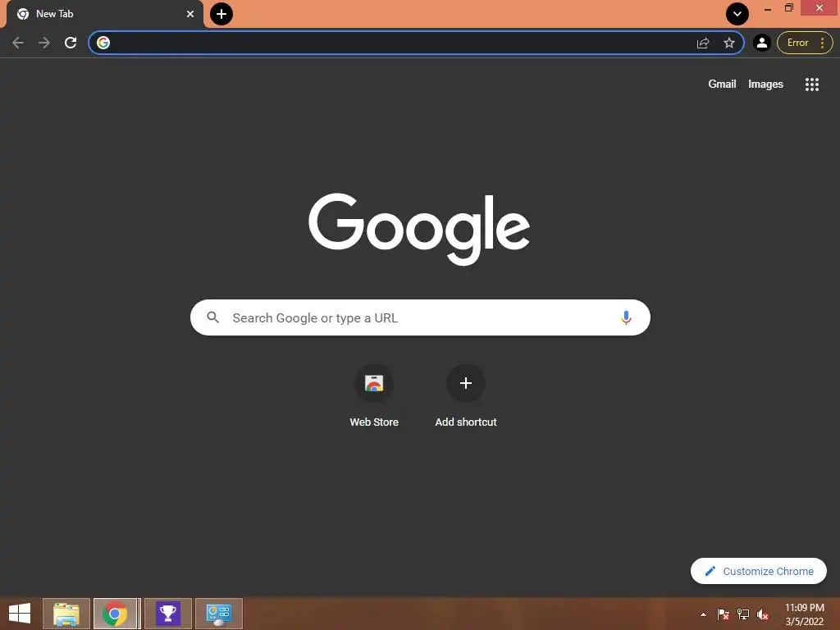Focus the Search Google or type a URL box

click(420, 317)
